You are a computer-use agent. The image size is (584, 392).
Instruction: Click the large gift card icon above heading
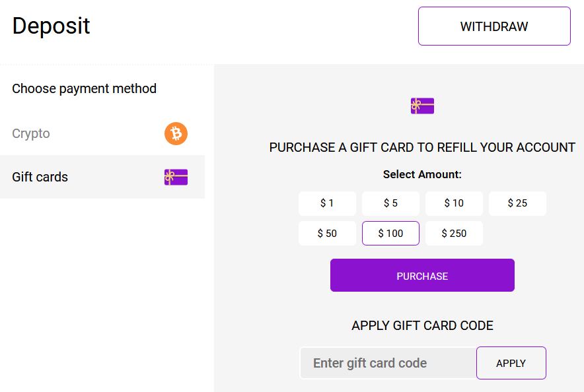(x=422, y=106)
